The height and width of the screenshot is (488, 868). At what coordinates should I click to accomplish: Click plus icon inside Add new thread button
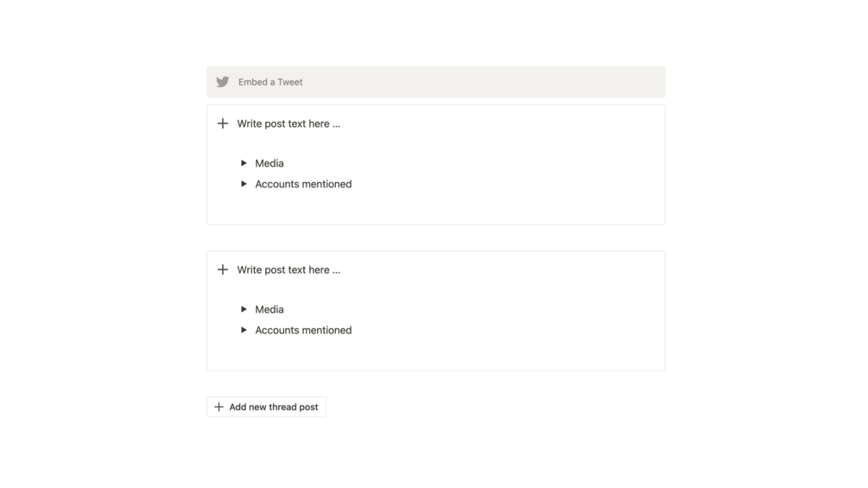click(219, 407)
